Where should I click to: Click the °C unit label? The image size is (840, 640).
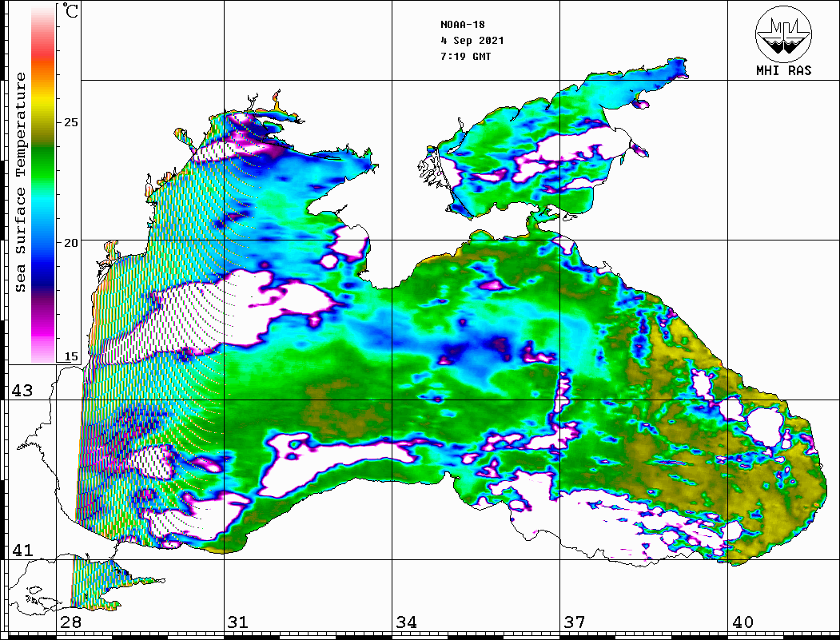click(x=70, y=10)
